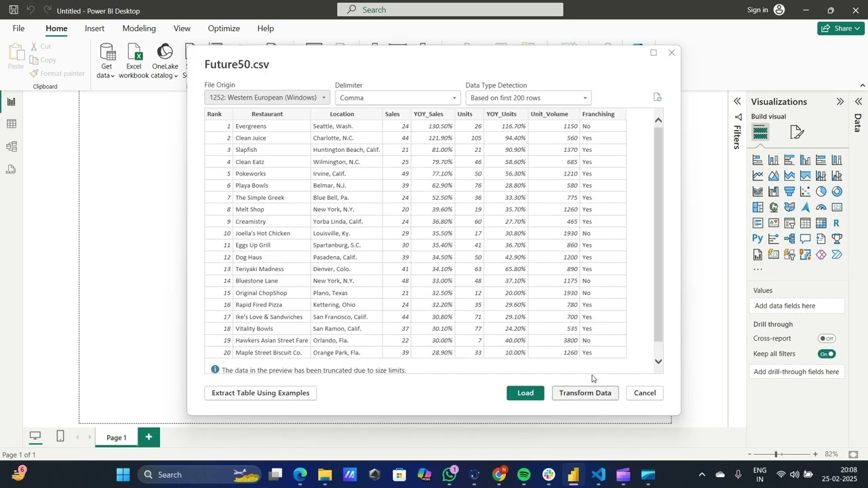This screenshot has width=868, height=488.
Task: Open the Data Type Detection dropdown
Action: (x=528, y=98)
